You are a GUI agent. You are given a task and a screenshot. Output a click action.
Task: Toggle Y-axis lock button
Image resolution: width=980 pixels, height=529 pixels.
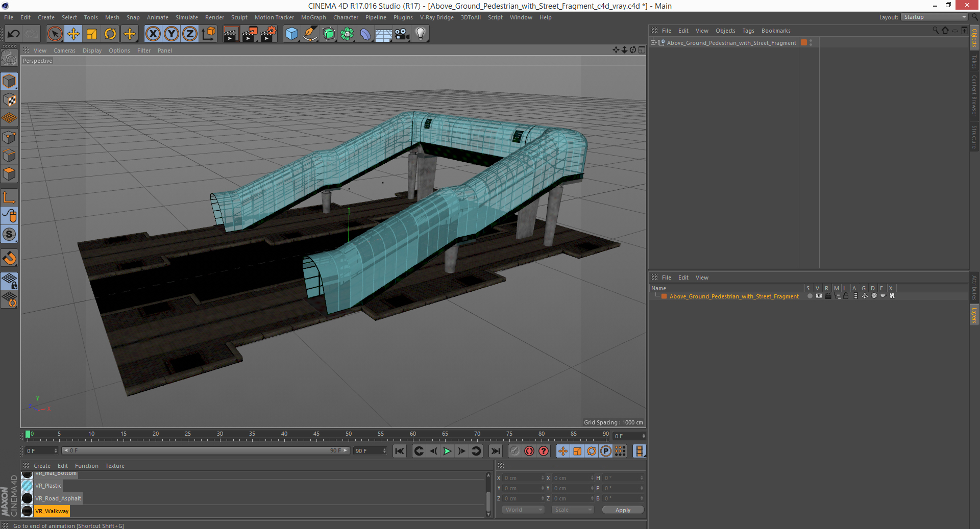point(171,34)
